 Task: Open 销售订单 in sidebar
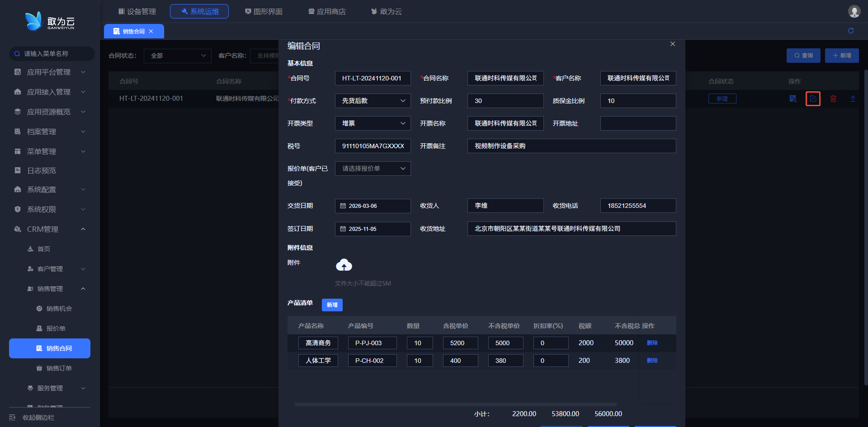pyautogui.click(x=59, y=368)
